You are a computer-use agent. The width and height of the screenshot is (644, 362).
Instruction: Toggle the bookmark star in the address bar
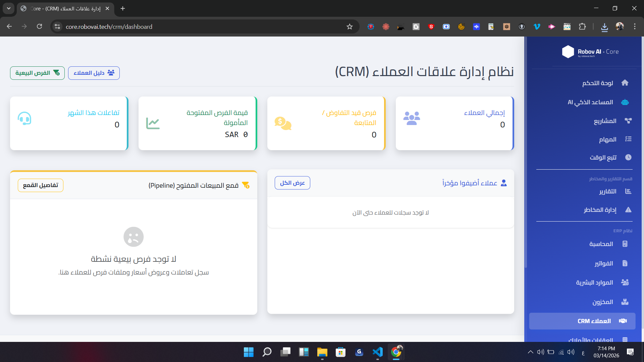[350, 26]
